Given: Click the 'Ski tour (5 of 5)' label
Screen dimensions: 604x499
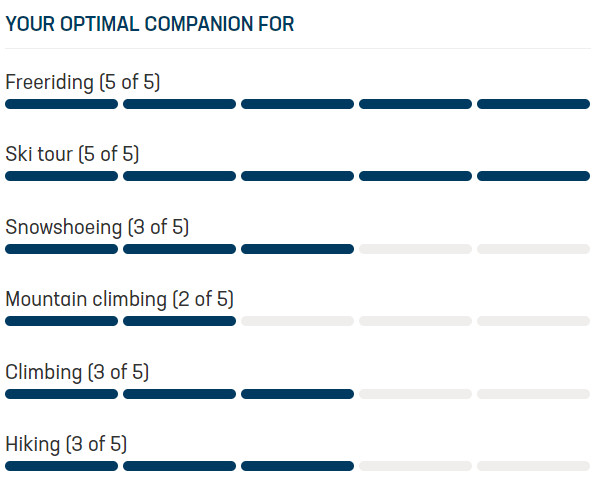Looking at the screenshot, I should coord(72,154).
